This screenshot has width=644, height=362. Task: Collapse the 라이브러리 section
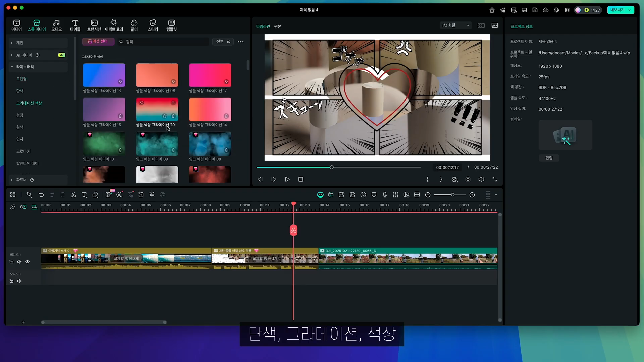tap(12, 67)
